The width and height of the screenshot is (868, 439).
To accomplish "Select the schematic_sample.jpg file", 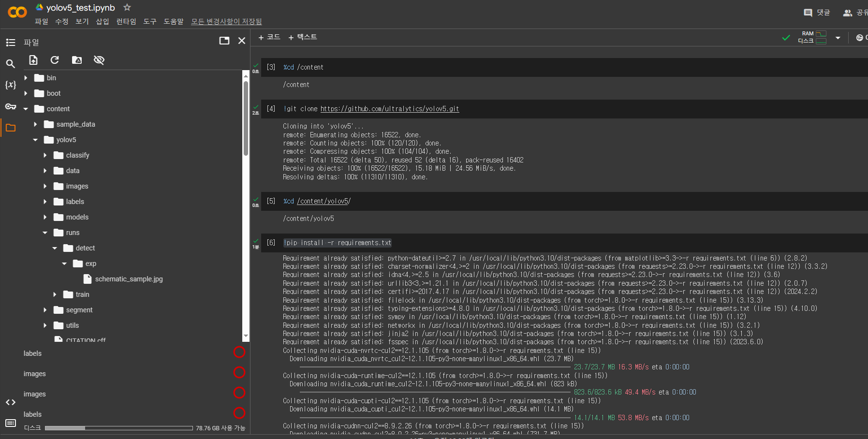I will [129, 279].
